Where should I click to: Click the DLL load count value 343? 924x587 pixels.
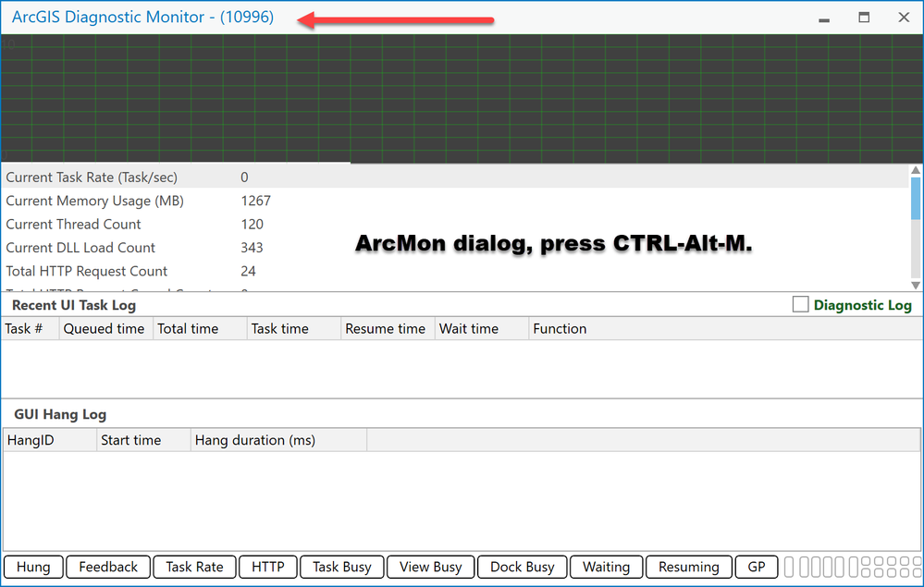(252, 248)
